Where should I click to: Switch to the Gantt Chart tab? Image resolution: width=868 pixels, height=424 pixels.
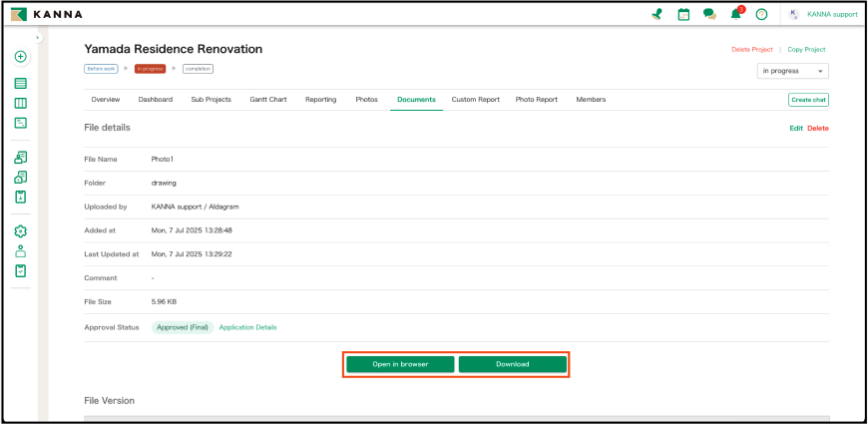268,100
